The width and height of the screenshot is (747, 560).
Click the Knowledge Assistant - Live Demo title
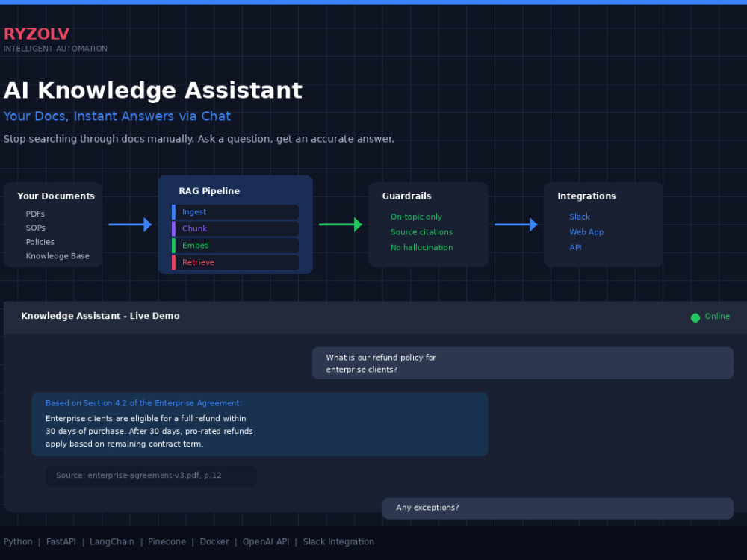click(x=100, y=316)
